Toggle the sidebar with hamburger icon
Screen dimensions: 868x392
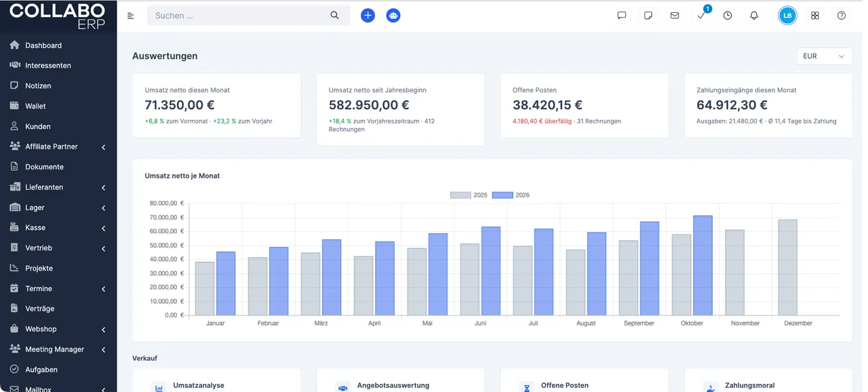coord(131,16)
